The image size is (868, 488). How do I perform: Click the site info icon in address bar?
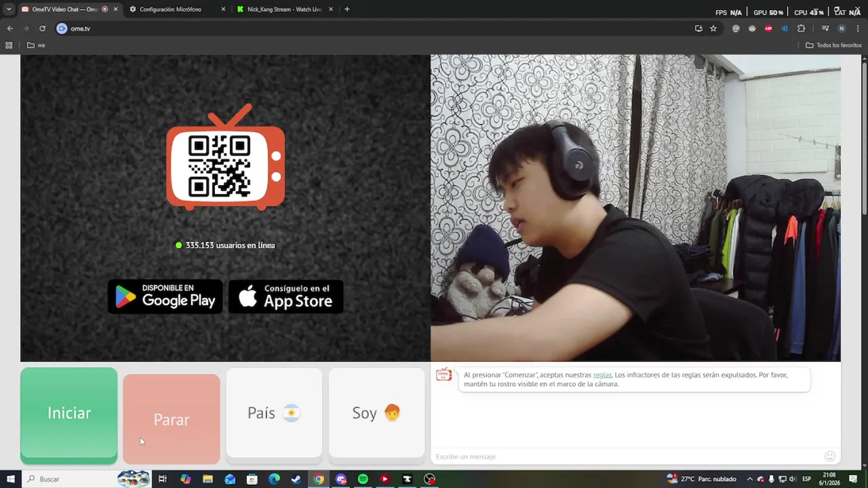pyautogui.click(x=62, y=28)
